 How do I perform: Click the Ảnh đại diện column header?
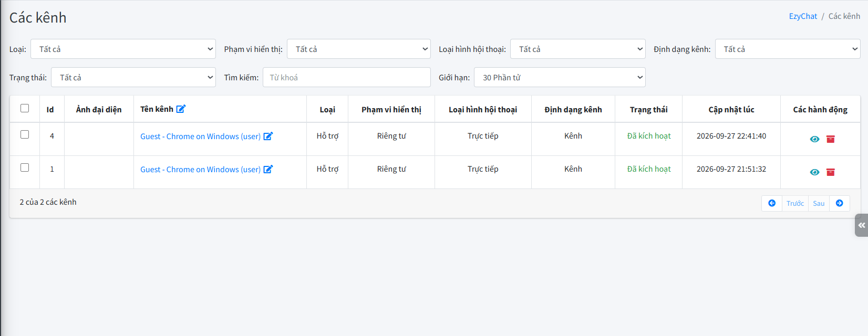coord(99,110)
